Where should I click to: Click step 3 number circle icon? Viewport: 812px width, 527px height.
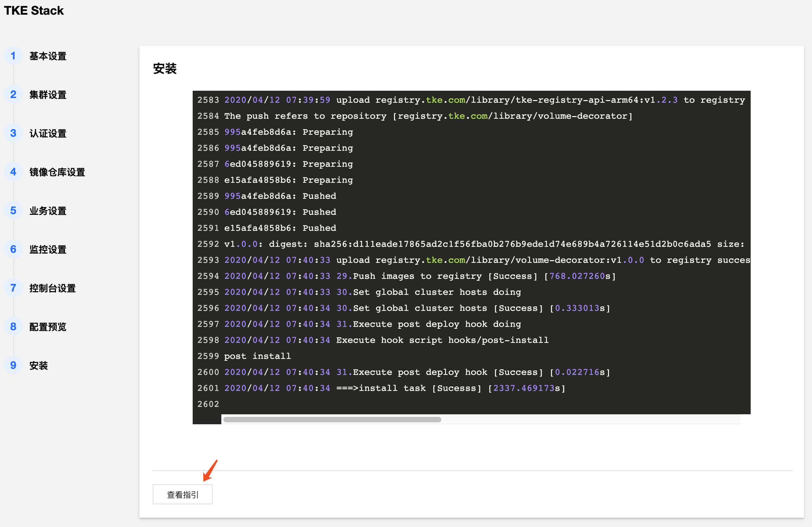13,133
